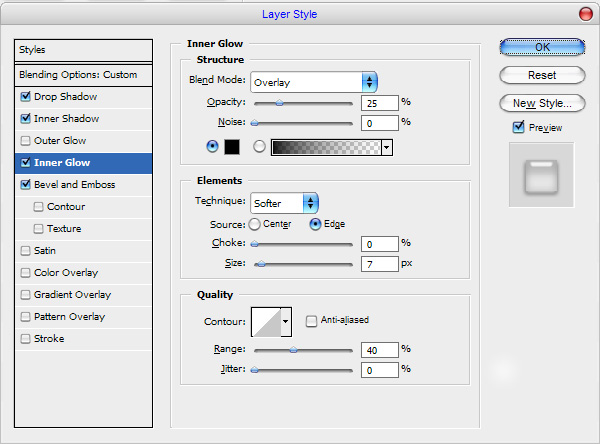Enable the Texture sub-option checkbox
Viewport: 600px width, 444px height.
click(38, 229)
